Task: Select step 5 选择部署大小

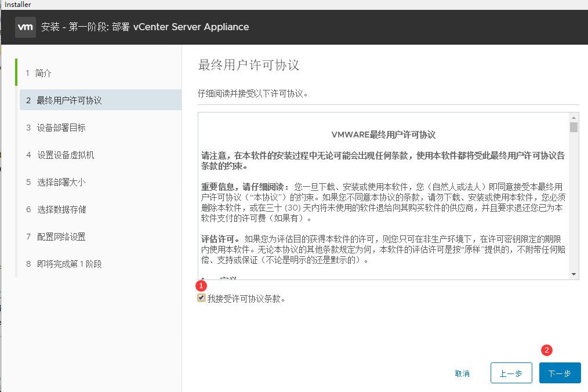Action: [61, 182]
